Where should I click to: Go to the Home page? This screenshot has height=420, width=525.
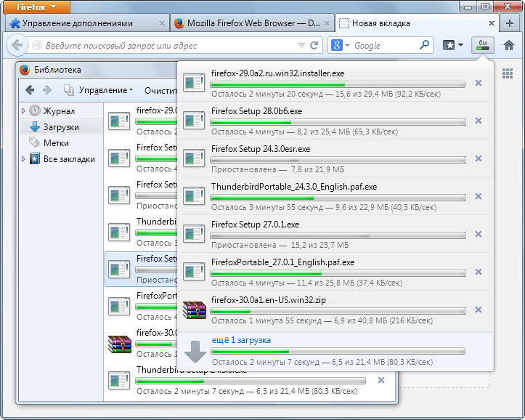509,45
